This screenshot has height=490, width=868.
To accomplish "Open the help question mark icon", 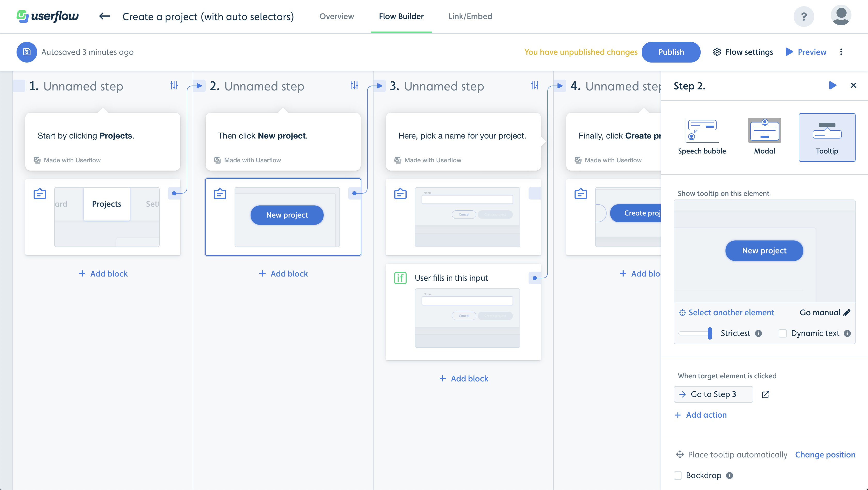I will [x=804, y=16].
